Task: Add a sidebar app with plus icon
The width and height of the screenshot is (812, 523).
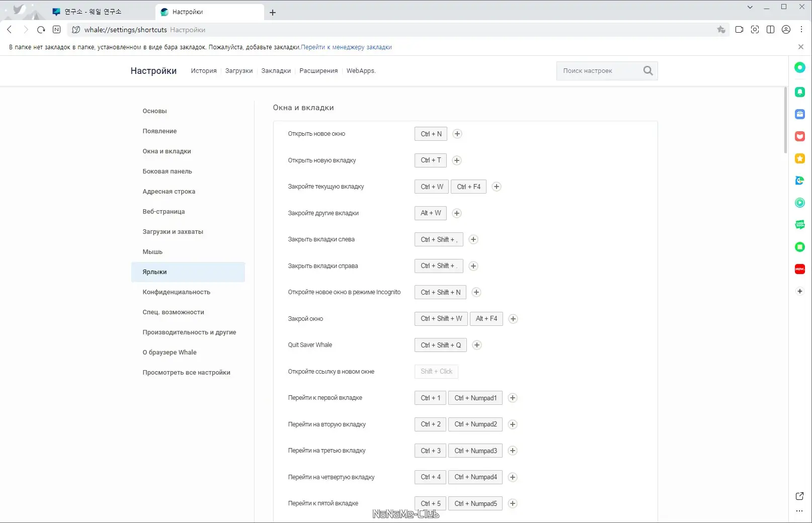Action: (x=799, y=291)
